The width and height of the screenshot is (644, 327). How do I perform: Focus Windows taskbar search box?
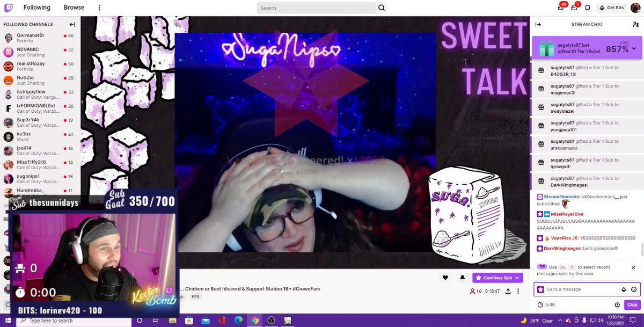point(74,321)
